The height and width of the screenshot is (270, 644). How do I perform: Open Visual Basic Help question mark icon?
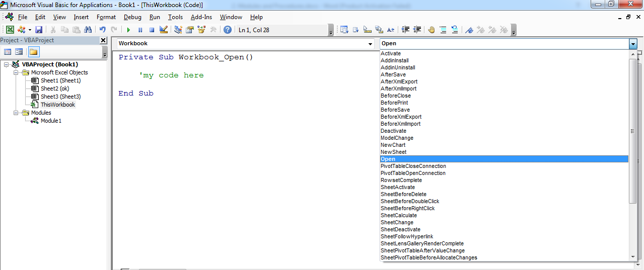click(227, 30)
